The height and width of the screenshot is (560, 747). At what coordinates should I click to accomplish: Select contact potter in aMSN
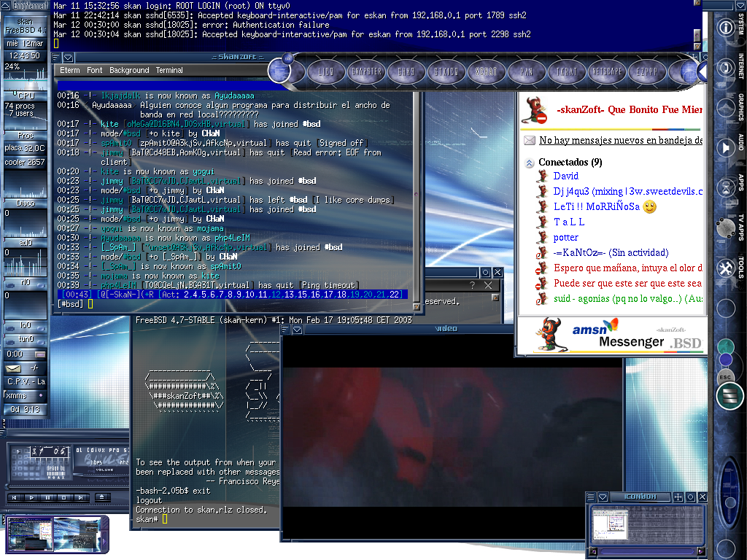(565, 237)
